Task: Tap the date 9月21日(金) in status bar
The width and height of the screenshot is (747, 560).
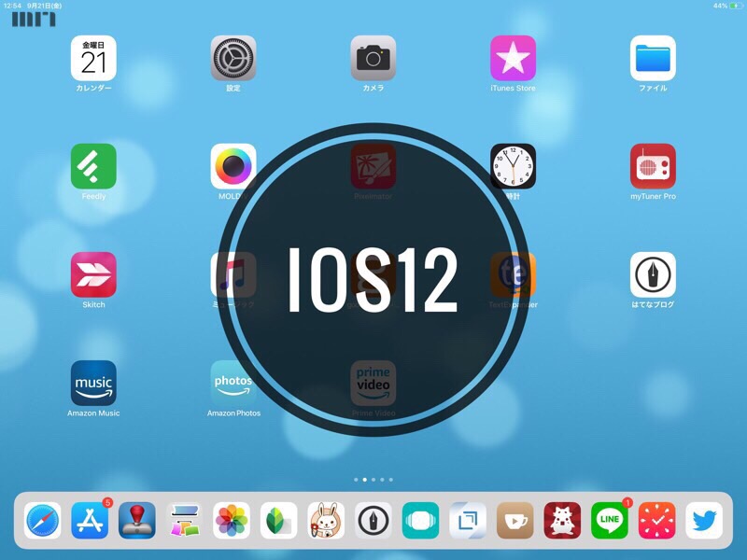Action: point(44,6)
